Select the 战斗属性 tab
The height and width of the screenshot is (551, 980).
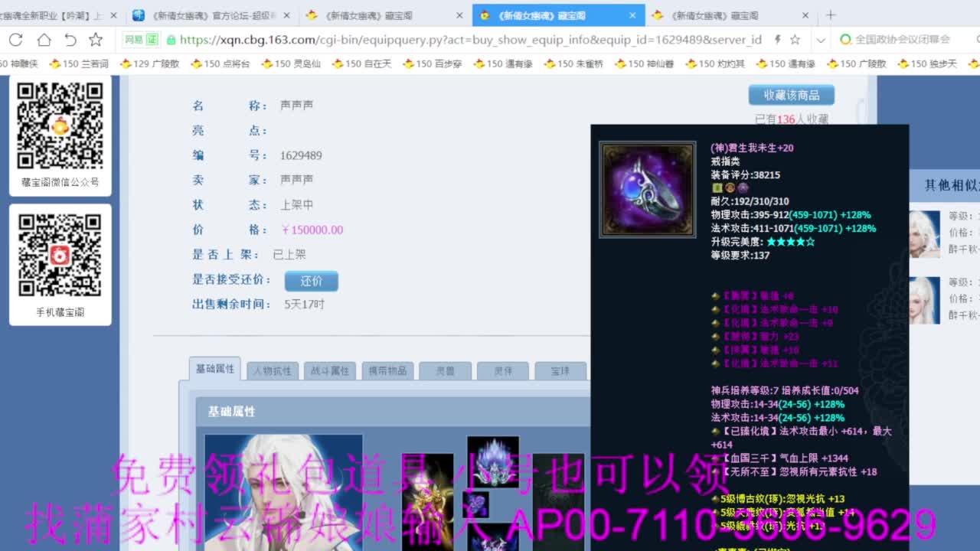tap(330, 371)
